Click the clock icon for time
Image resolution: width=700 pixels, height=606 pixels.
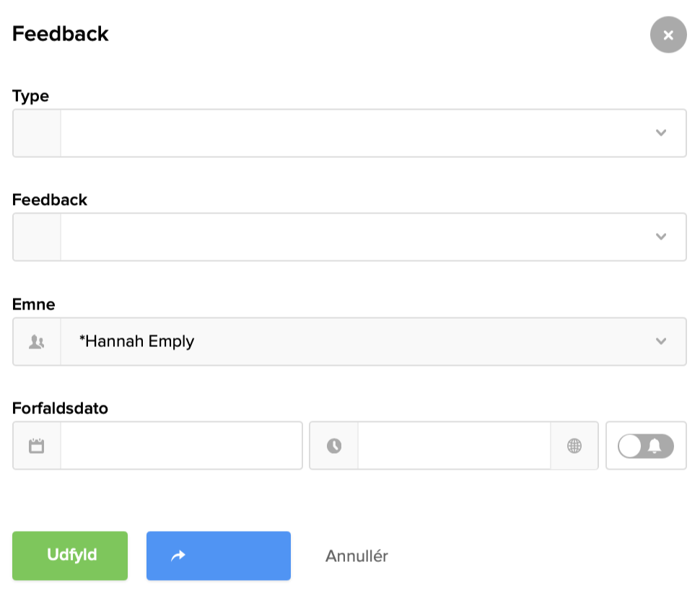pyautogui.click(x=333, y=446)
